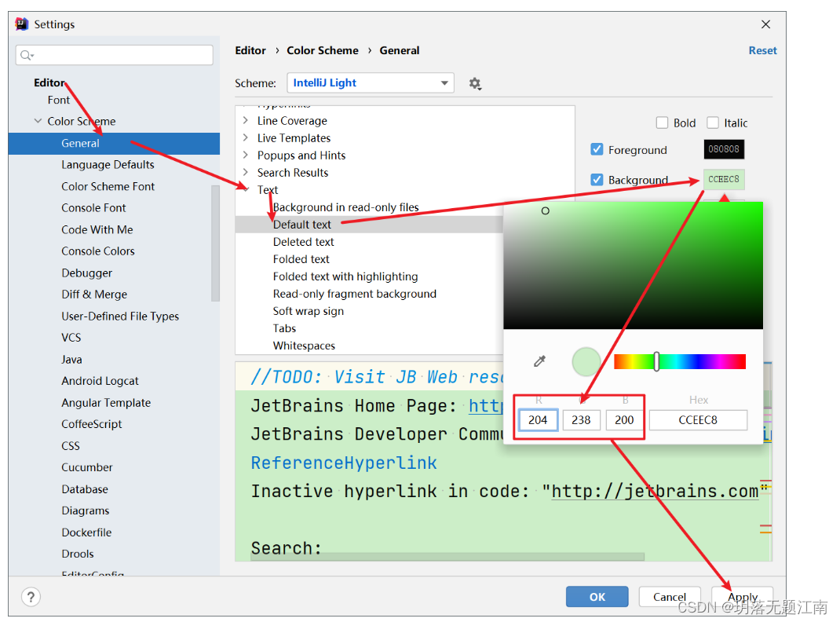840x622 pixels.
Task: Click the search magnifier icon
Action: click(26, 55)
